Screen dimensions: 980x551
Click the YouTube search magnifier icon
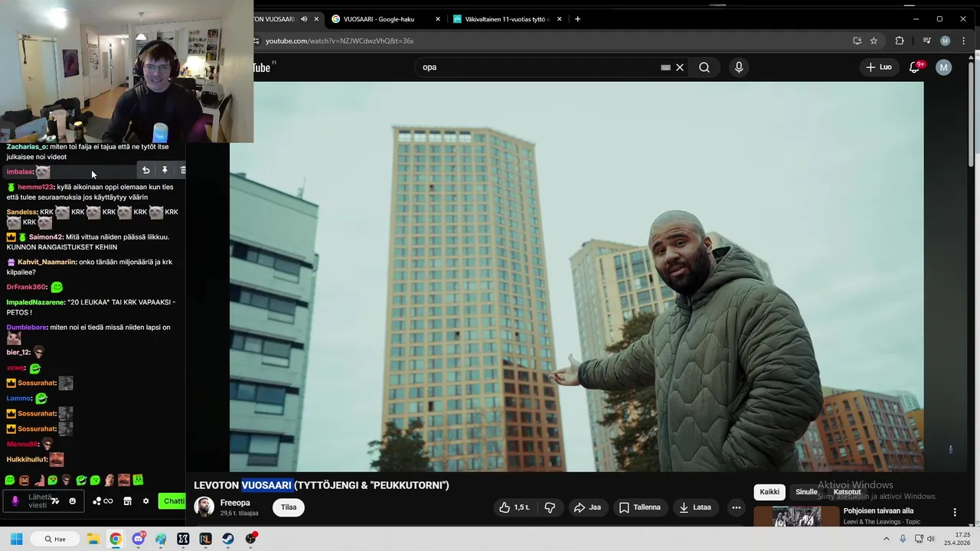pos(704,67)
